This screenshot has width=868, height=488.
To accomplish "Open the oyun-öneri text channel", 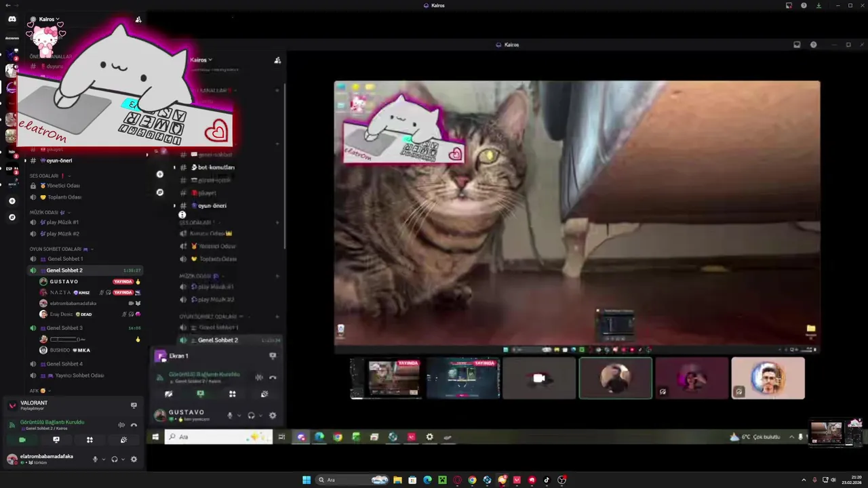I will (x=86, y=161).
